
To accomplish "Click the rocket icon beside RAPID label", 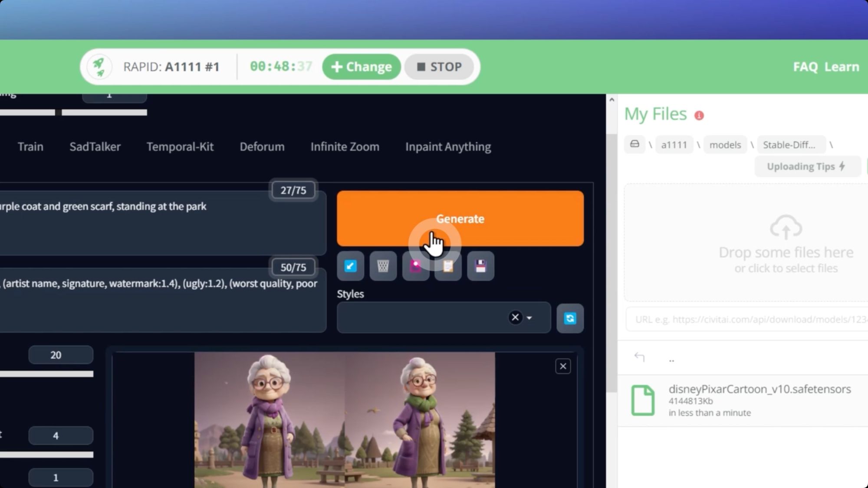I will (x=99, y=67).
